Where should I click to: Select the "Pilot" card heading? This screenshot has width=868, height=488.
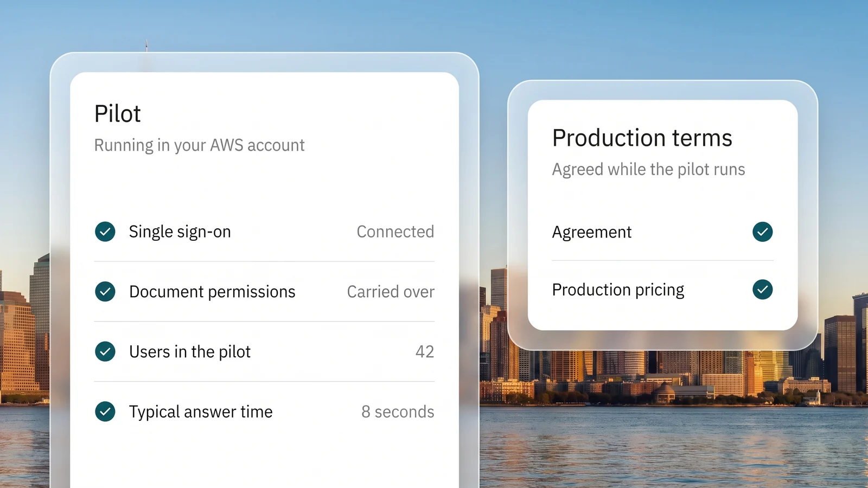[118, 114]
